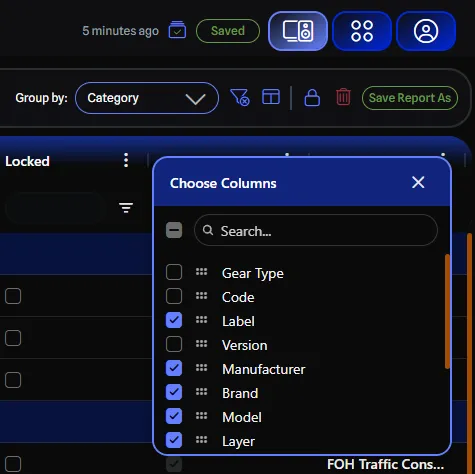Screen dimensions: 475x474
Task: Click the drag handle beside Label
Action: coord(201,320)
